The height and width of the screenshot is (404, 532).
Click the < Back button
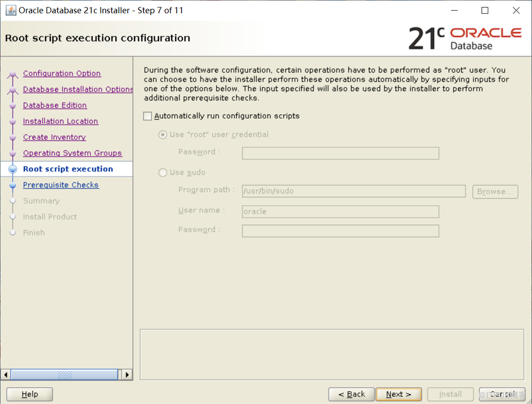pyautogui.click(x=351, y=394)
